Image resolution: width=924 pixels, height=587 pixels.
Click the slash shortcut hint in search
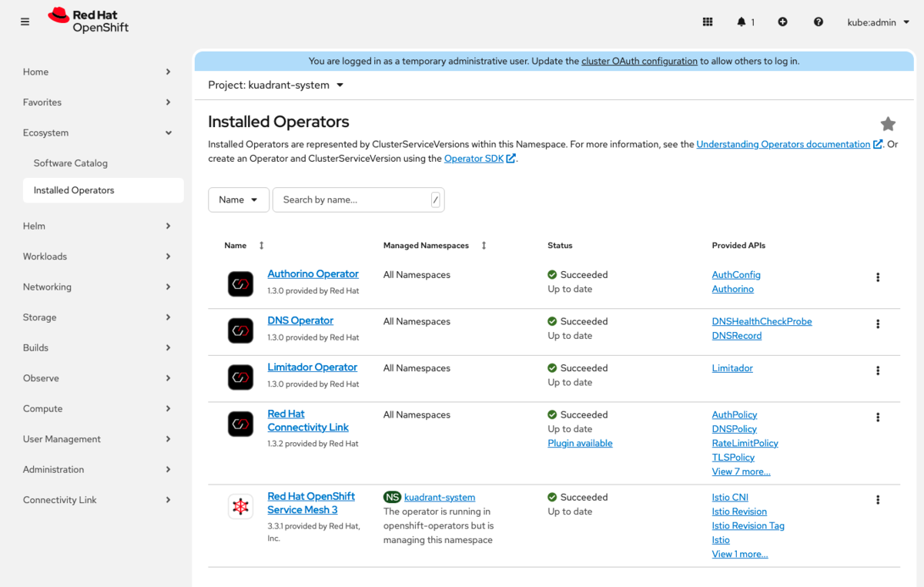coord(435,200)
